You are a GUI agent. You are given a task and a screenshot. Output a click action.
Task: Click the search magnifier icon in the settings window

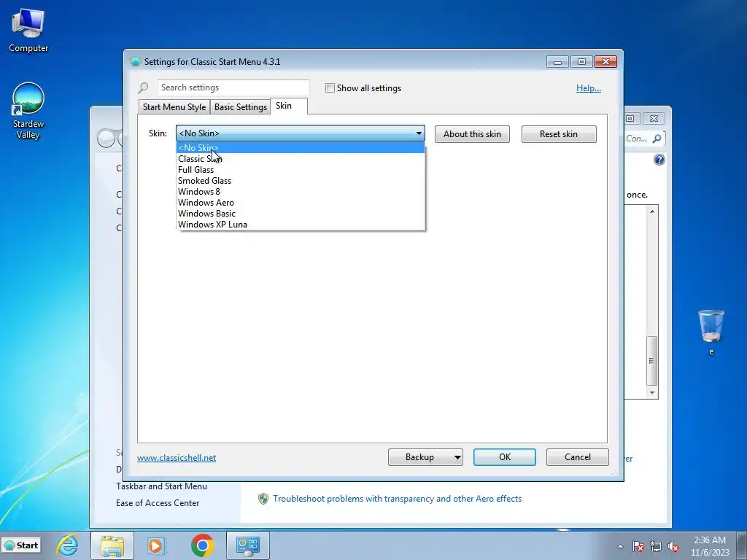144,87
